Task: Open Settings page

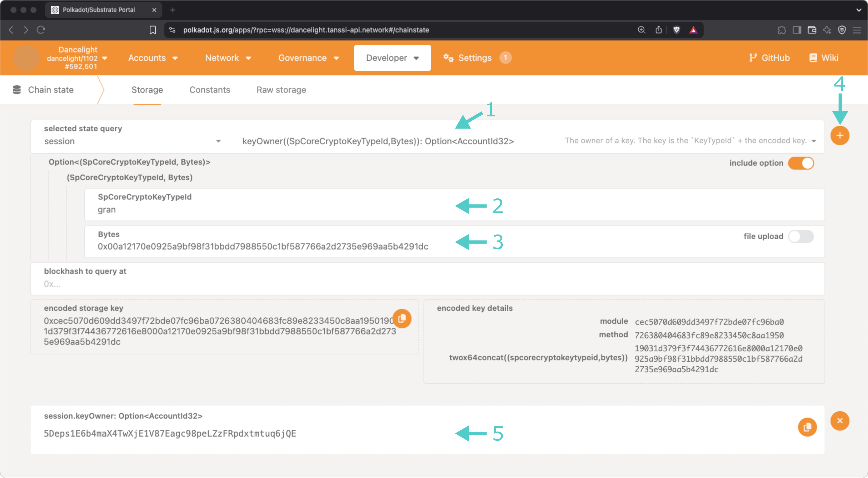Action: click(x=467, y=58)
